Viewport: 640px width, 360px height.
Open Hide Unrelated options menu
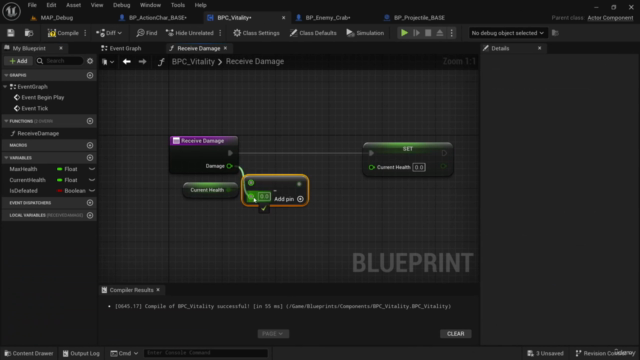coord(220,33)
